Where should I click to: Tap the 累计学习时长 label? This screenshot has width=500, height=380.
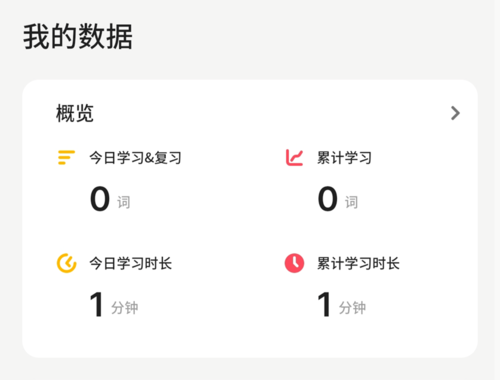[x=358, y=263]
